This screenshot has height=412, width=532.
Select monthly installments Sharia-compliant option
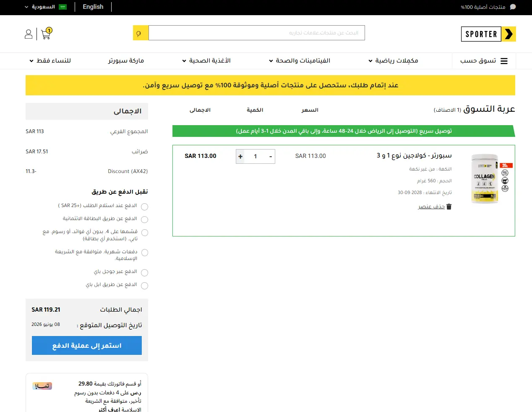coord(145,253)
